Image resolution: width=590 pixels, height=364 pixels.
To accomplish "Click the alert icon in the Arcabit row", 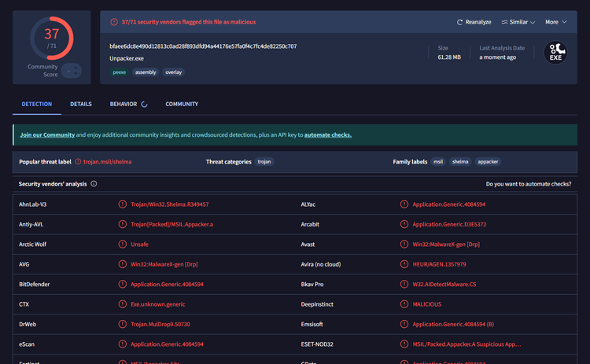I will click(x=404, y=224).
